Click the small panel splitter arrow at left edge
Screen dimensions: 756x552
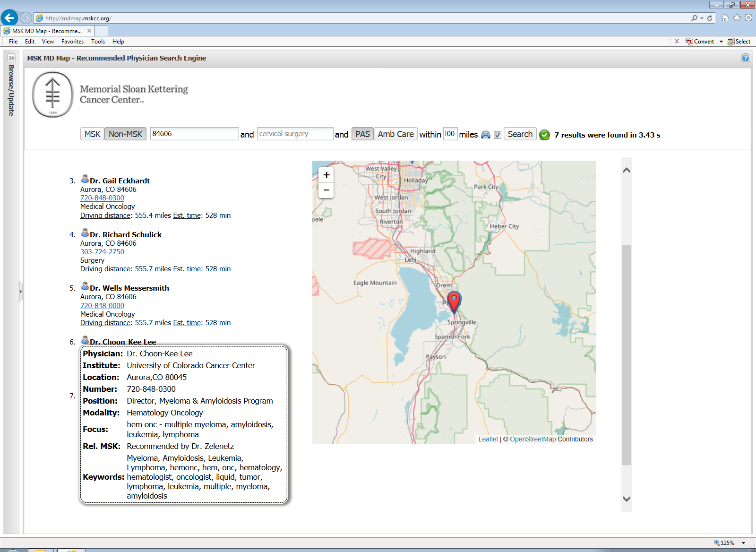coord(21,292)
